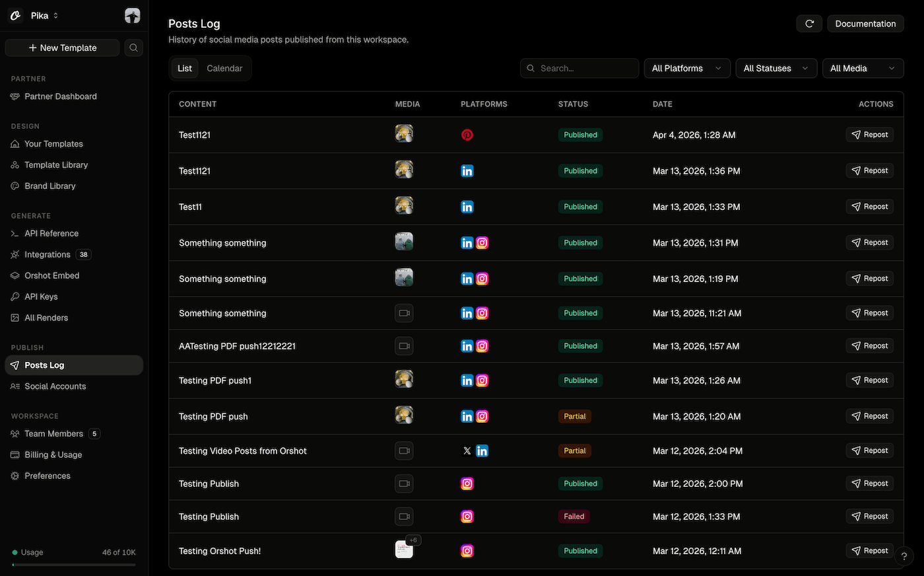Click the user avatar in the sidebar header
Viewport: 924px width, 576px height.
[x=133, y=16]
